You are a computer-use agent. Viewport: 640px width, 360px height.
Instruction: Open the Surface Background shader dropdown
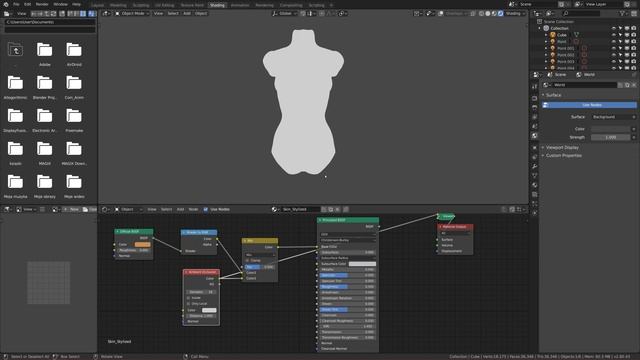tap(613, 117)
